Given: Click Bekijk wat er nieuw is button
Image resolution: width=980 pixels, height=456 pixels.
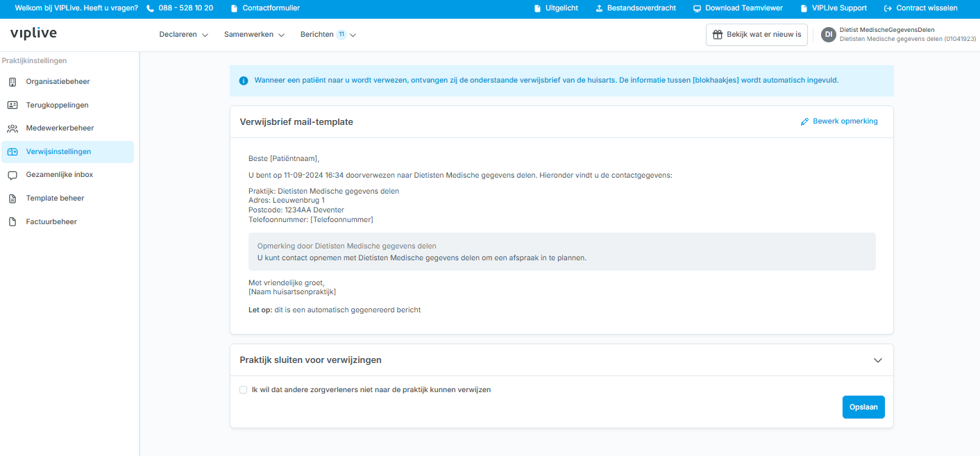Looking at the screenshot, I should pyautogui.click(x=757, y=35).
